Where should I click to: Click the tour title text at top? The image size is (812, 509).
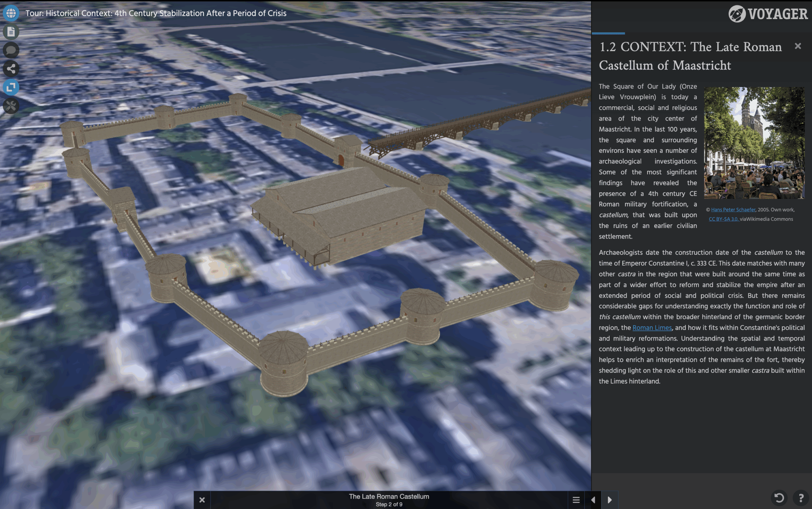tap(156, 13)
